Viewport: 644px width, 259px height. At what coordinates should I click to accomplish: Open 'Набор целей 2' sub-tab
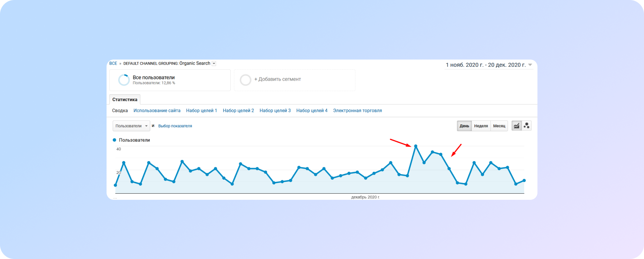click(238, 110)
